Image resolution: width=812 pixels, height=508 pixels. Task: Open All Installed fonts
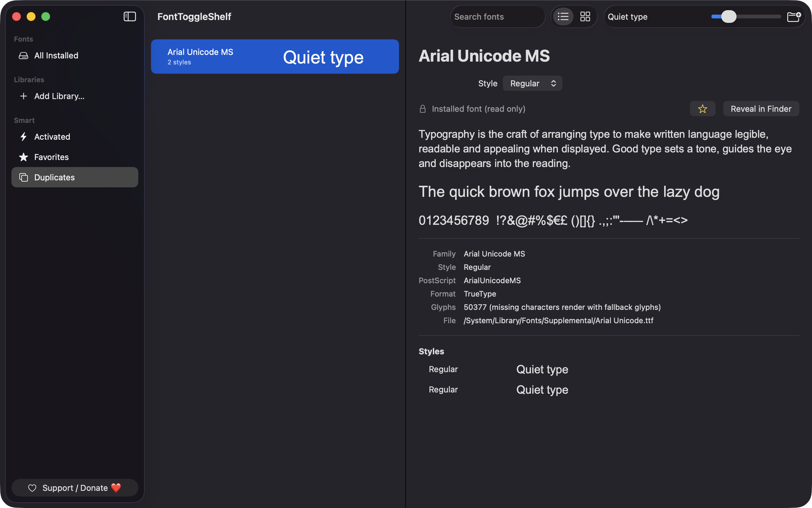coord(75,56)
